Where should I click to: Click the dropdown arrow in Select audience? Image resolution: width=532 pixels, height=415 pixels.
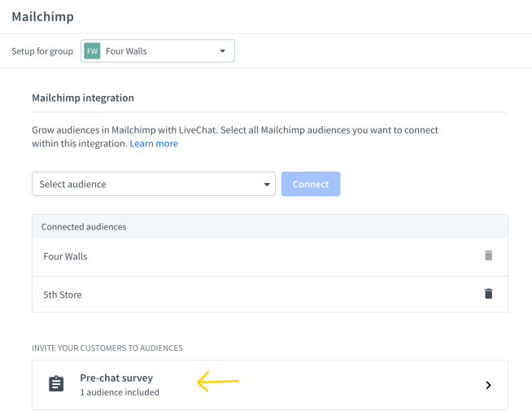pos(267,185)
